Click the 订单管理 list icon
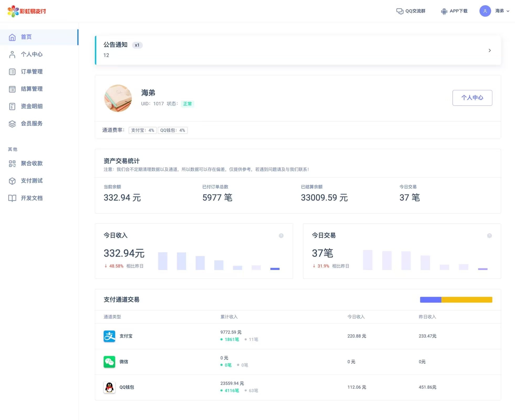Screen dimensions: 515x420 12,72
